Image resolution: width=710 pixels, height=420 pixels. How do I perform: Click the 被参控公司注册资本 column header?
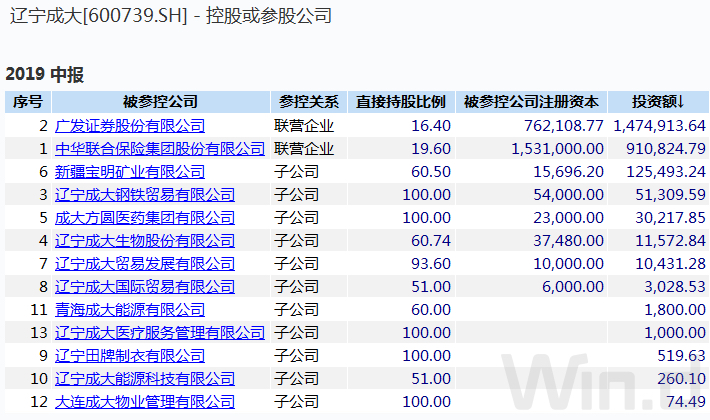[x=531, y=102]
